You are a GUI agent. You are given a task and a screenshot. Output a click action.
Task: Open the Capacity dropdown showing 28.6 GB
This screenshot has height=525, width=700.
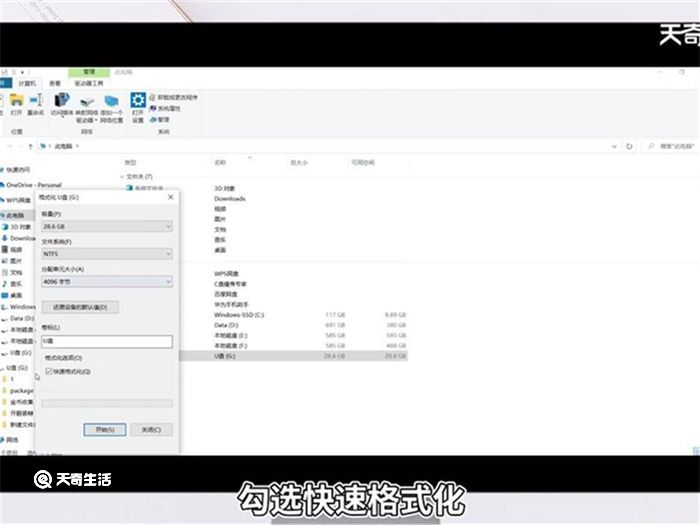point(107,227)
